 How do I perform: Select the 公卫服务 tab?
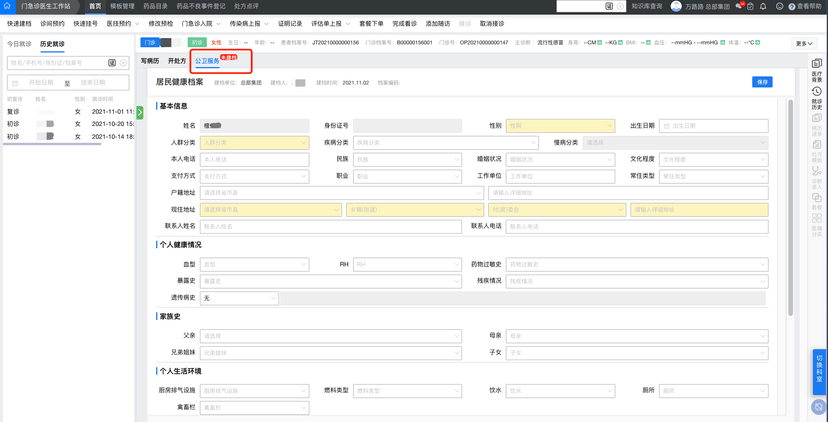[x=207, y=61]
